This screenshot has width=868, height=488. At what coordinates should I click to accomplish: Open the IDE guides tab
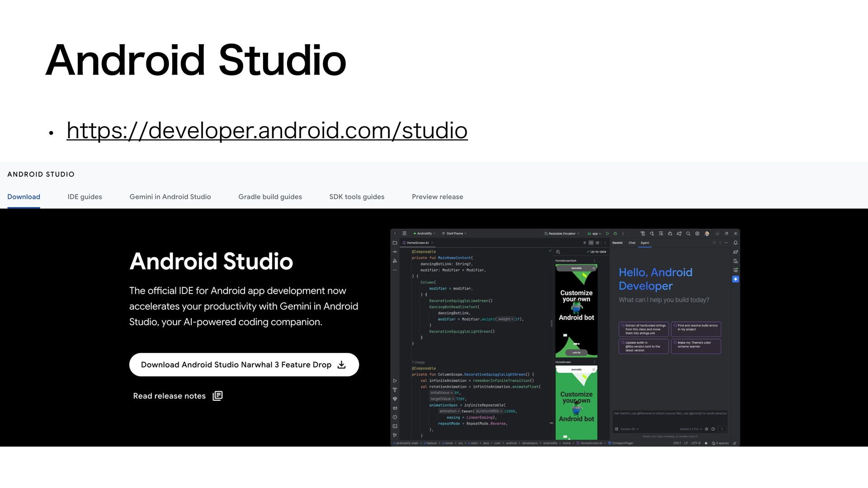pyautogui.click(x=85, y=197)
